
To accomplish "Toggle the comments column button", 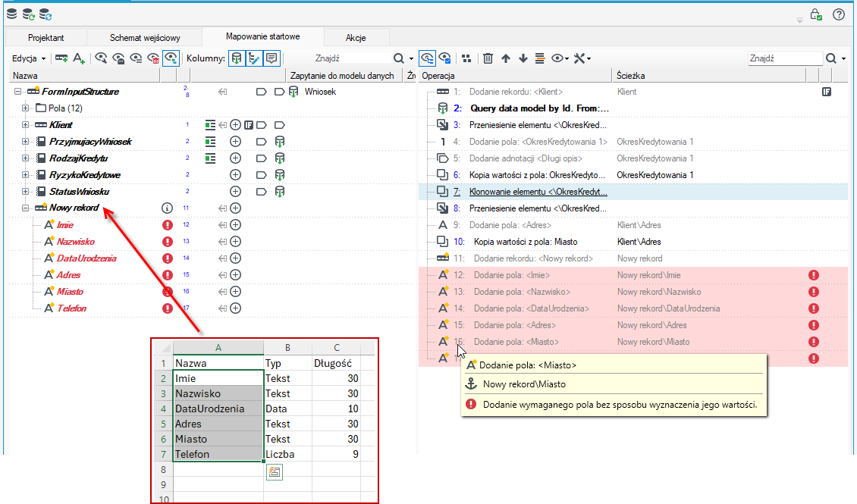I will [272, 58].
